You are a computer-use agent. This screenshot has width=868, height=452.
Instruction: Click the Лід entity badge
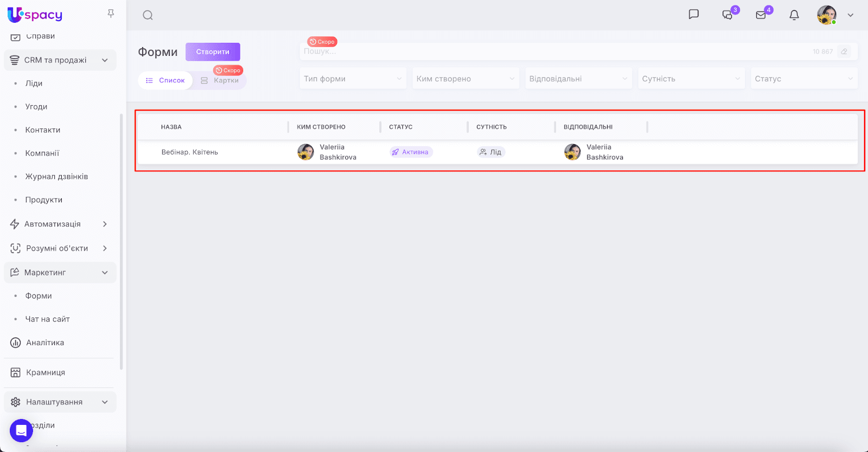click(x=491, y=152)
